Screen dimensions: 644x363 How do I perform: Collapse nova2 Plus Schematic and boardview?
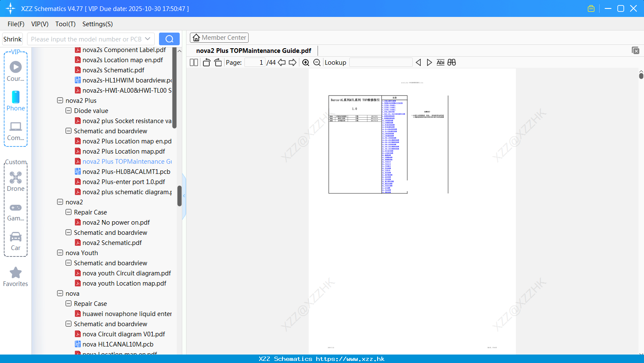(69, 131)
